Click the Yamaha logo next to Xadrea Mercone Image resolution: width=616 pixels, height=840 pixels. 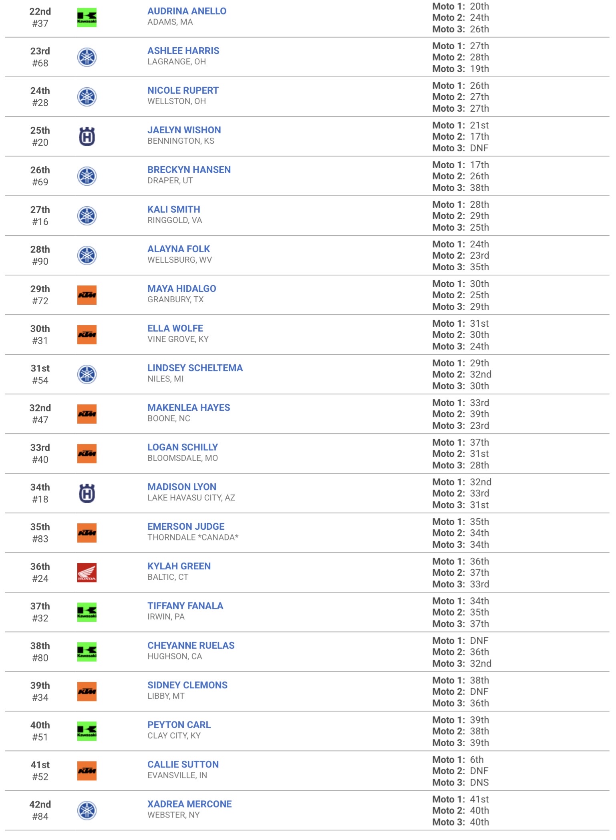point(87,810)
